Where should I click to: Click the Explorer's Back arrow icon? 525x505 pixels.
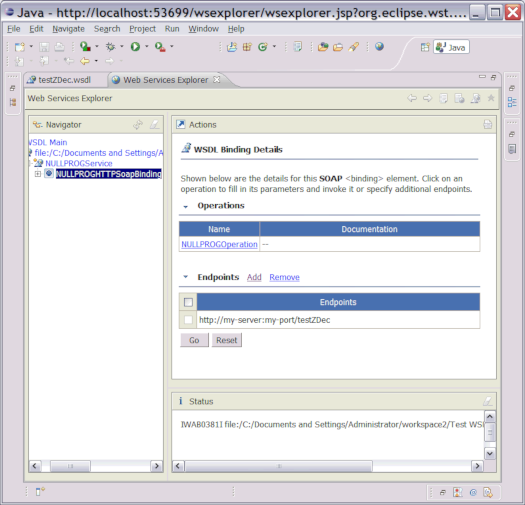[x=412, y=98]
